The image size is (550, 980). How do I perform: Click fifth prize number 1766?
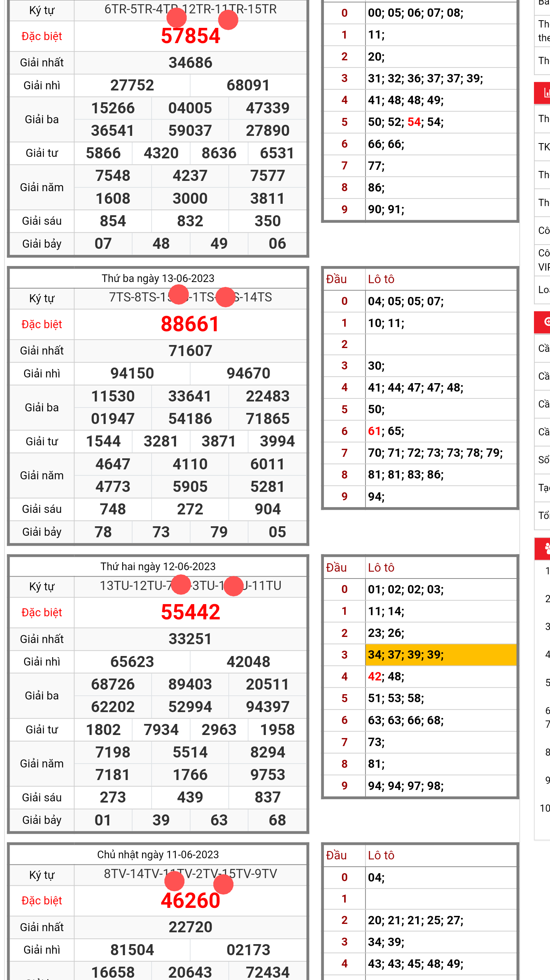(x=190, y=775)
